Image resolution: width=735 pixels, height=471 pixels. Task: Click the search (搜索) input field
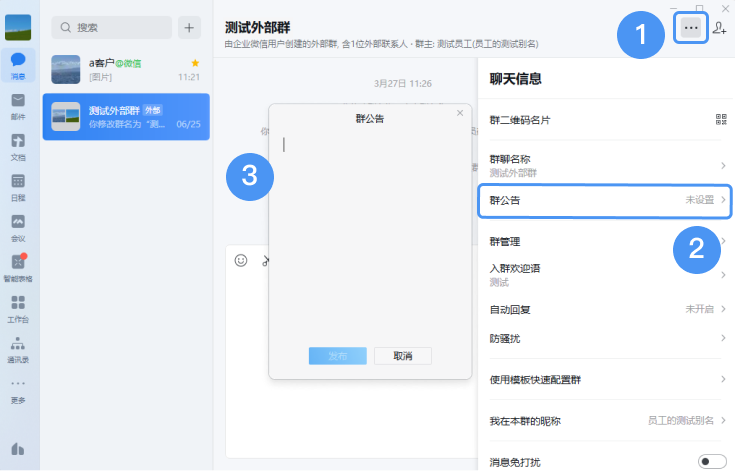click(112, 28)
